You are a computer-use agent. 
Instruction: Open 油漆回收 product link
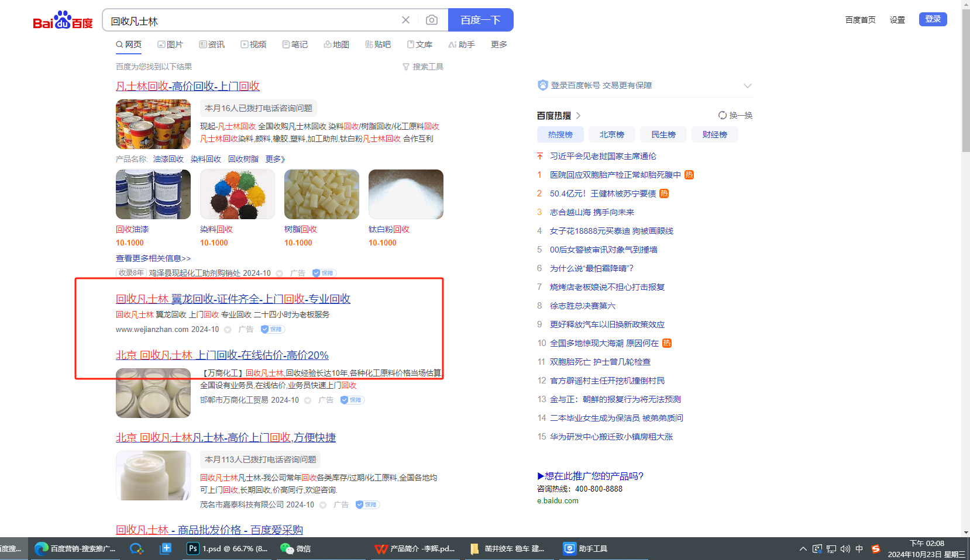click(168, 159)
